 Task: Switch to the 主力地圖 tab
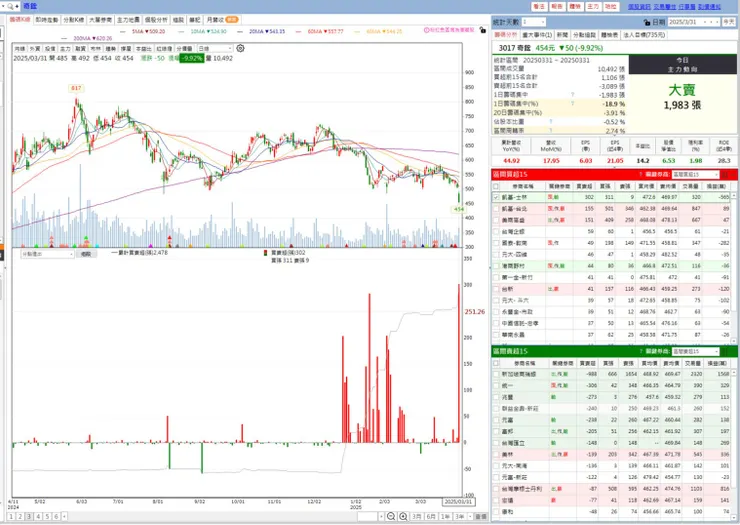[x=128, y=19]
